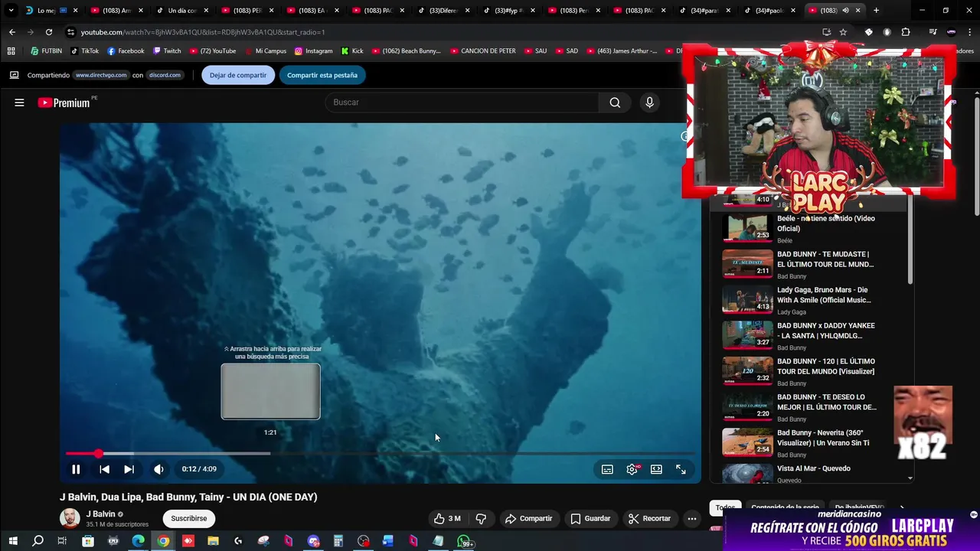Click Compartir esta pestaña button
This screenshot has width=980, height=551.
point(322,75)
